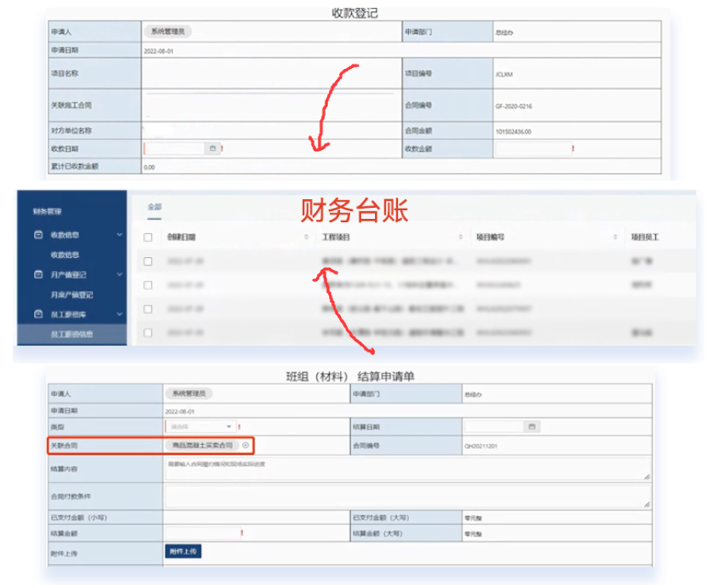Collapse the 收款信息 sidebar group chevron

point(120,235)
